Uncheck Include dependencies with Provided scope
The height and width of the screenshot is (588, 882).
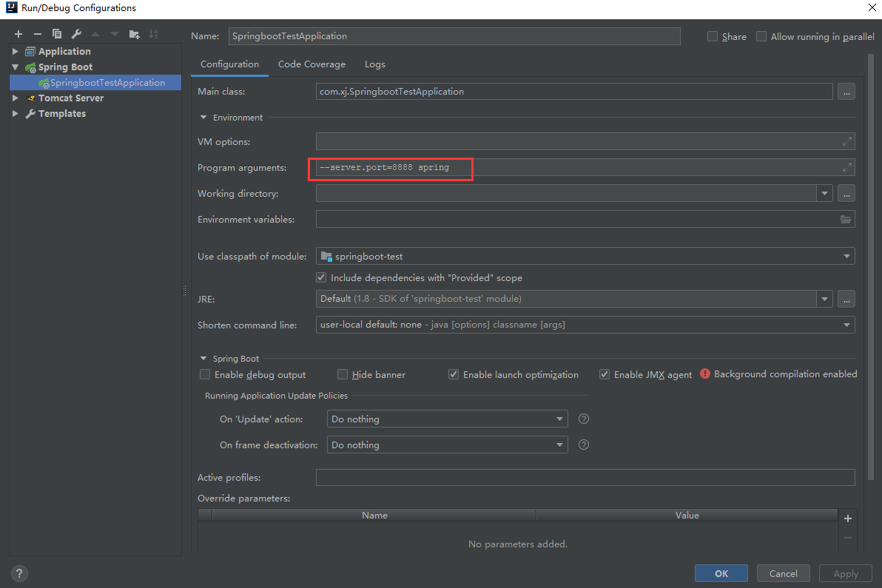[321, 277]
